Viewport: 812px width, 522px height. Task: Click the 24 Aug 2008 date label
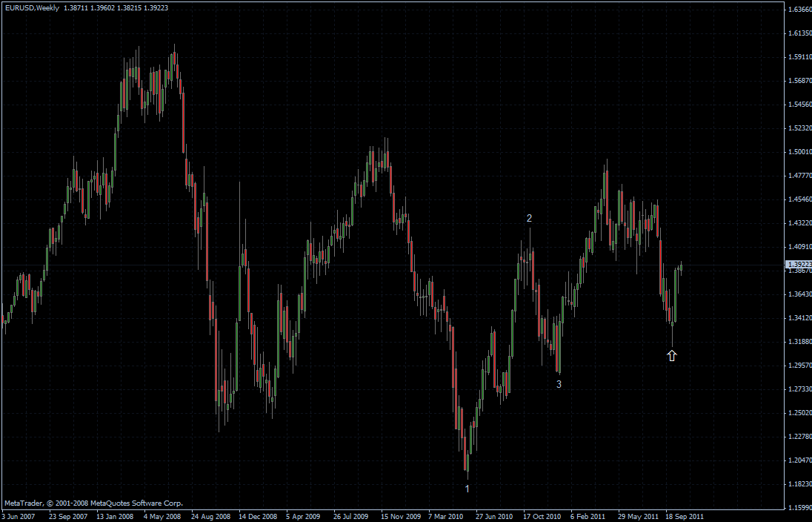(210, 516)
